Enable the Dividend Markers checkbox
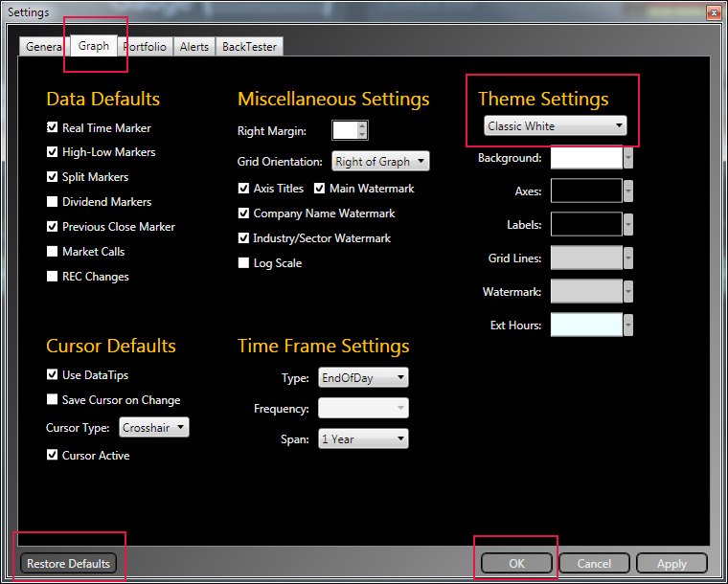Image resolution: width=728 pixels, height=584 pixels. point(53,202)
